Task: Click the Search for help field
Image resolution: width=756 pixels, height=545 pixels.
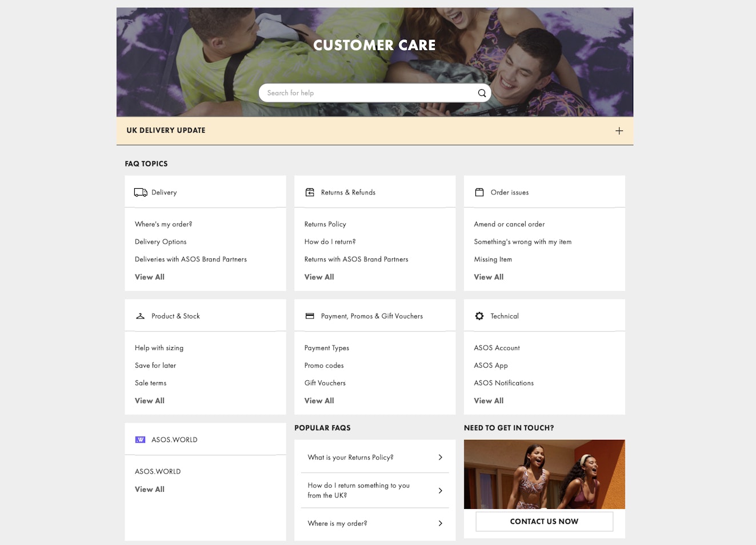Action: (369, 93)
